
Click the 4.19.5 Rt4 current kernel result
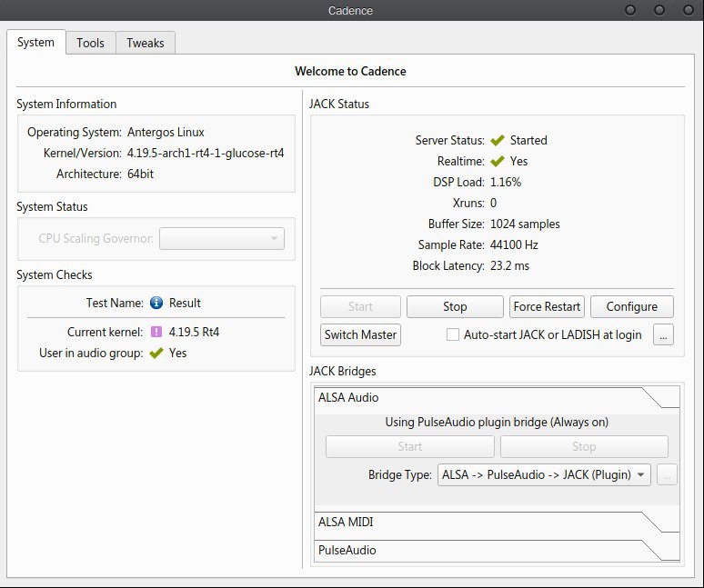(194, 332)
